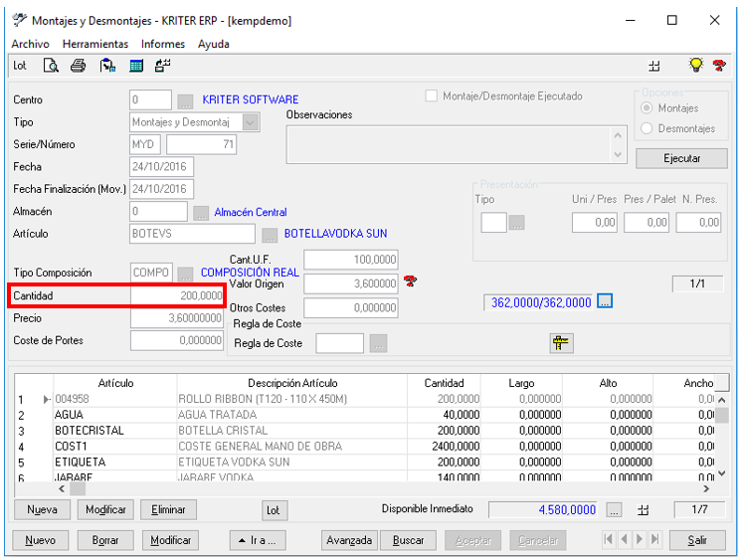This screenshot has width=742, height=560.
Task: Click the Nuevo record button
Action: tap(40, 540)
